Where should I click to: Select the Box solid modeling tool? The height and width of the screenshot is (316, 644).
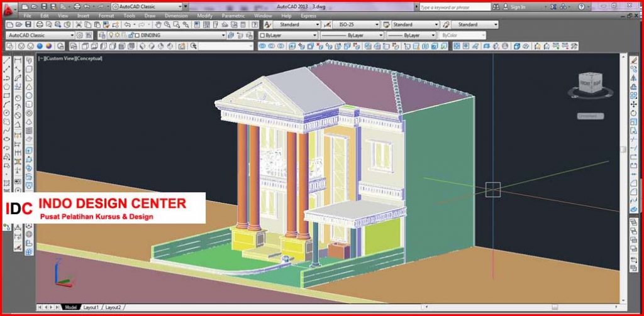(x=29, y=69)
